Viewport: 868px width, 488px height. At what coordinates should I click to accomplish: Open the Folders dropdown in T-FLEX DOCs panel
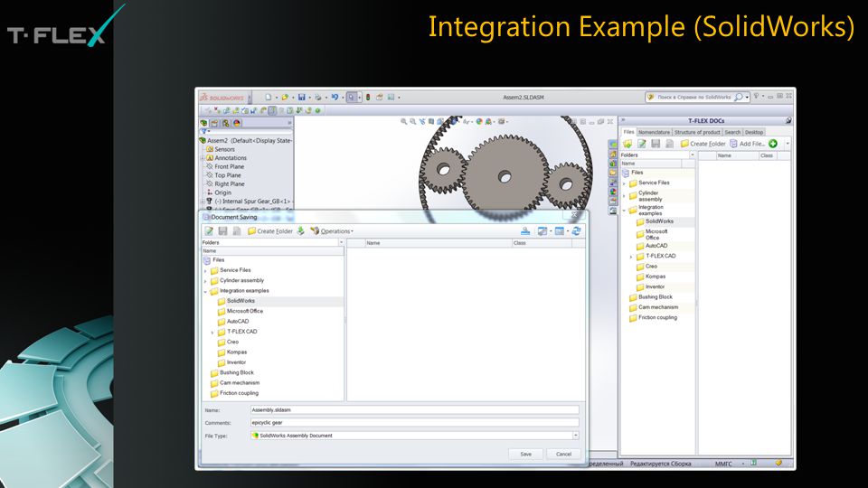(x=693, y=155)
